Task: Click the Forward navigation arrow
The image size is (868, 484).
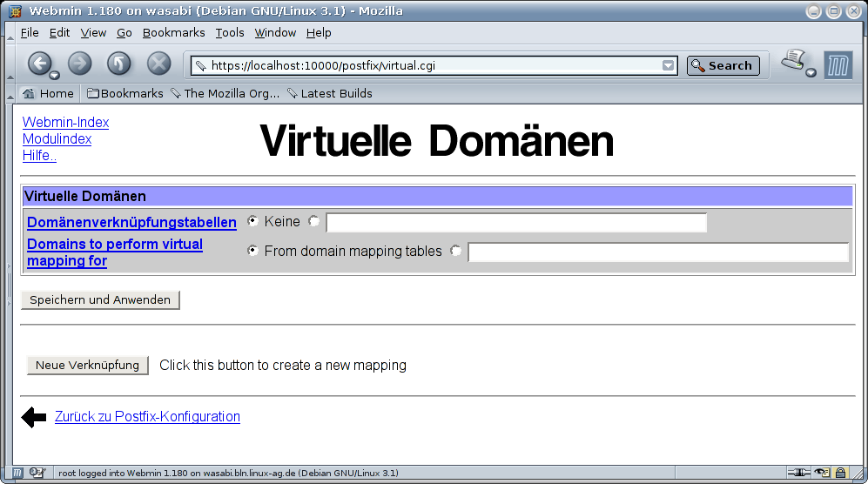Action: [80, 64]
